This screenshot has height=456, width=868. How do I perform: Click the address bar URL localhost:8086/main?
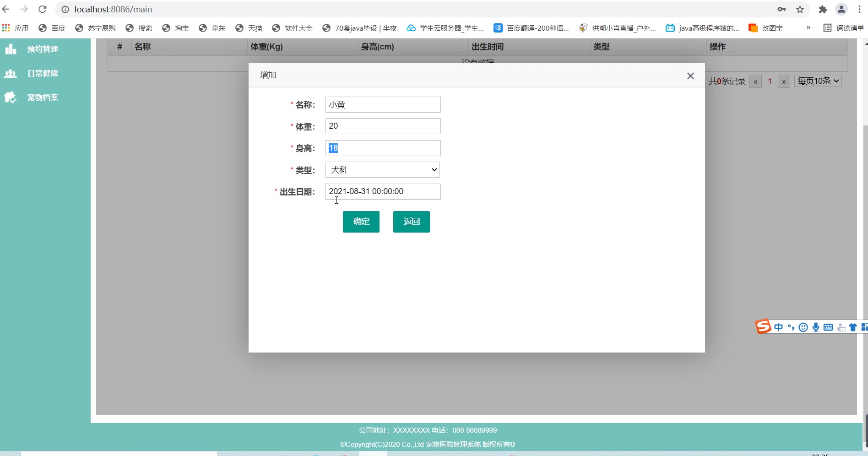tap(113, 10)
